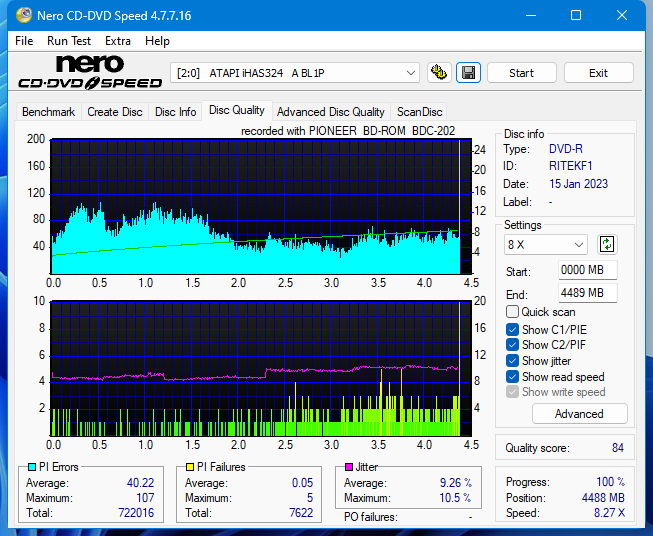Click the disc ID text RITEKF1
The width and height of the screenshot is (653, 536).
tap(571, 166)
